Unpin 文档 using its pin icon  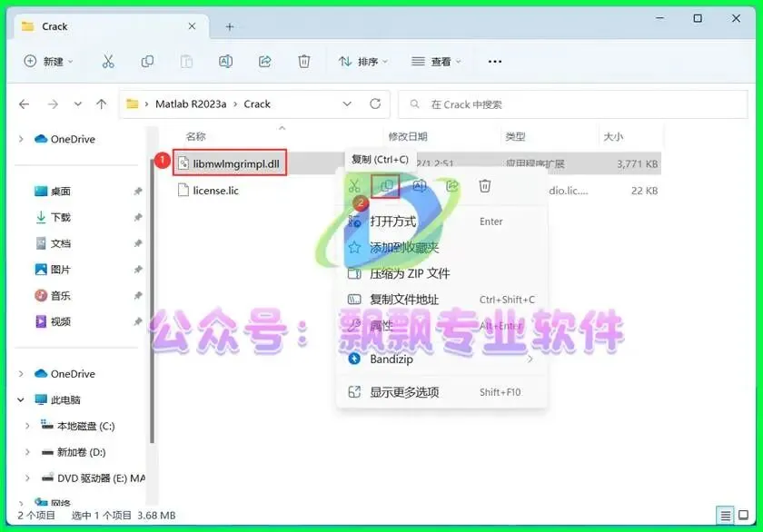(138, 243)
